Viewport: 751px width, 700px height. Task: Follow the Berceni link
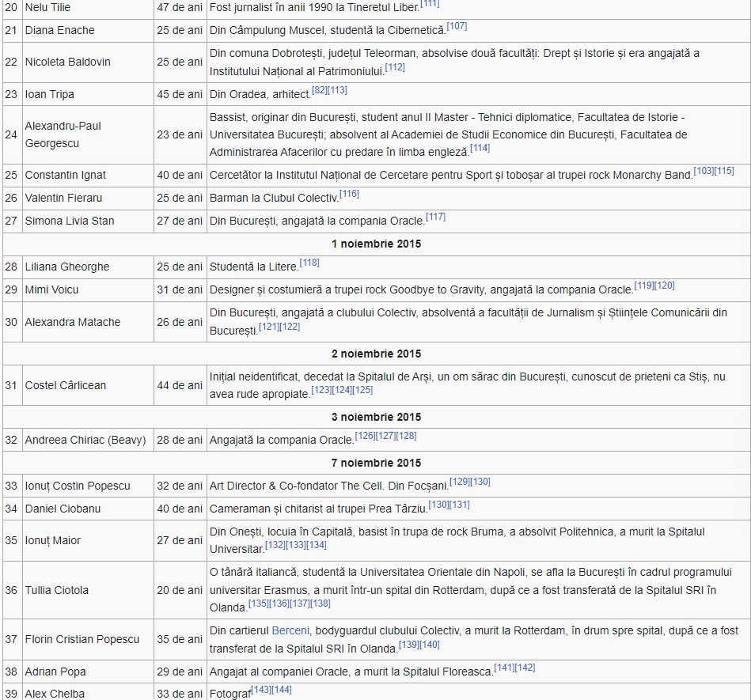290,631
